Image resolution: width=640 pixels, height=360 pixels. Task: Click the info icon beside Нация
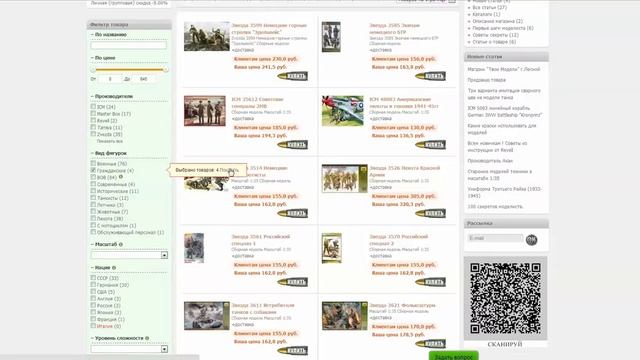114,268
